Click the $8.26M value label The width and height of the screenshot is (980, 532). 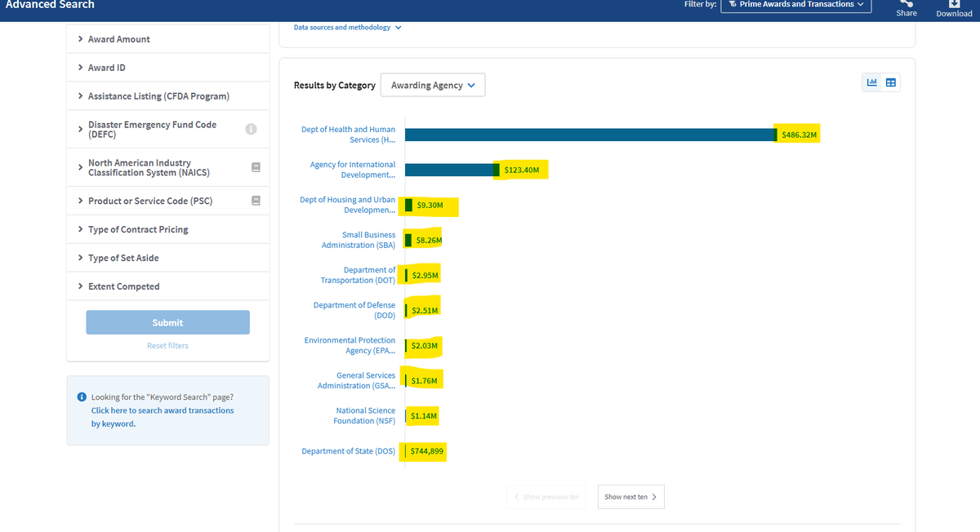(429, 240)
